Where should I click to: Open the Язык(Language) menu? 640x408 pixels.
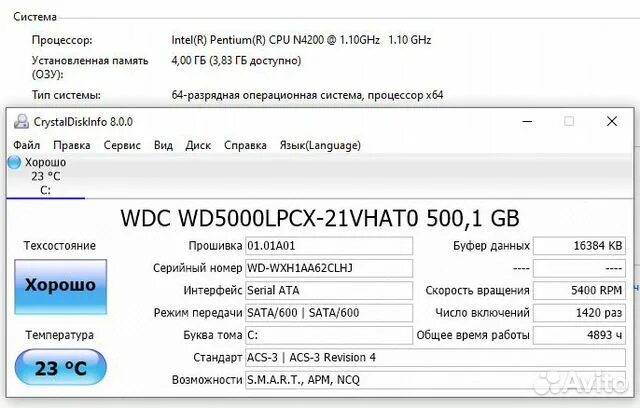click(x=320, y=145)
